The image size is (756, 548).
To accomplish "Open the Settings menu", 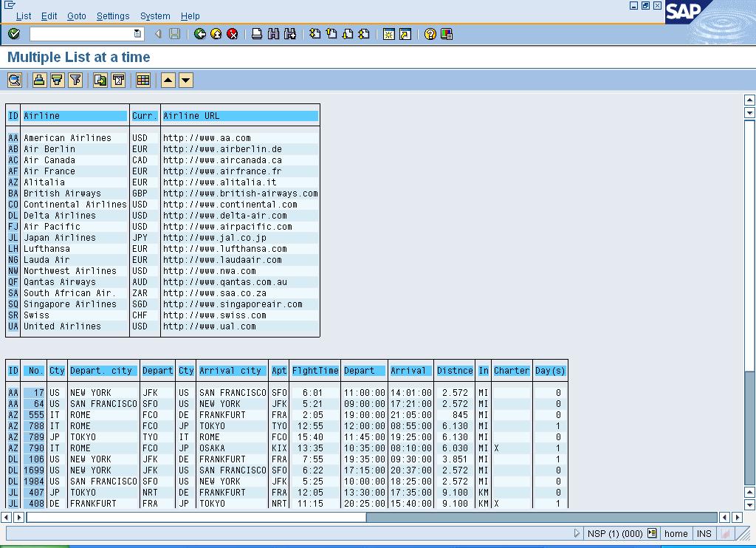I will [113, 16].
